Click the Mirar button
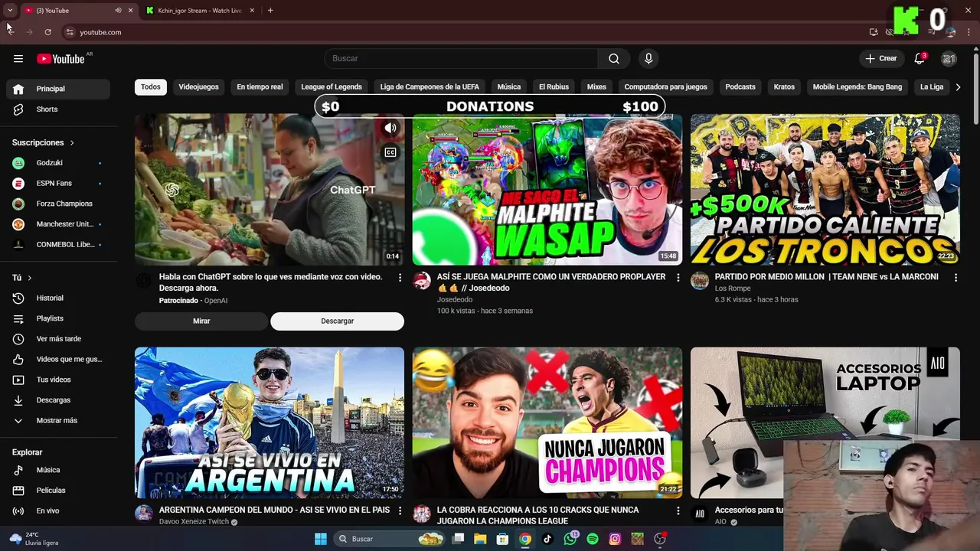 coord(201,321)
